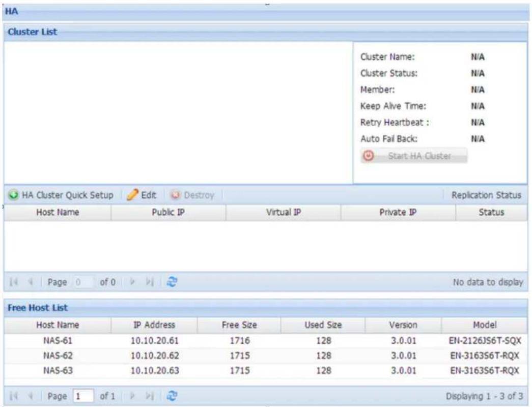Go to last page in cluster paging bar
The image size is (532, 407).
pyautogui.click(x=149, y=282)
